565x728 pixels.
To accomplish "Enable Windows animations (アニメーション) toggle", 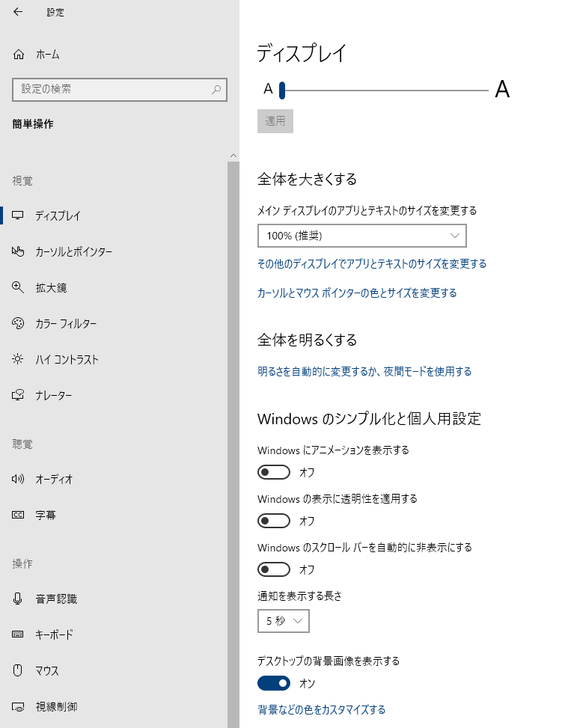I will pyautogui.click(x=273, y=472).
